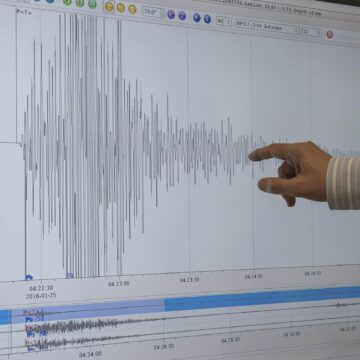Click the 04:23:30 time axis label

click(x=190, y=280)
